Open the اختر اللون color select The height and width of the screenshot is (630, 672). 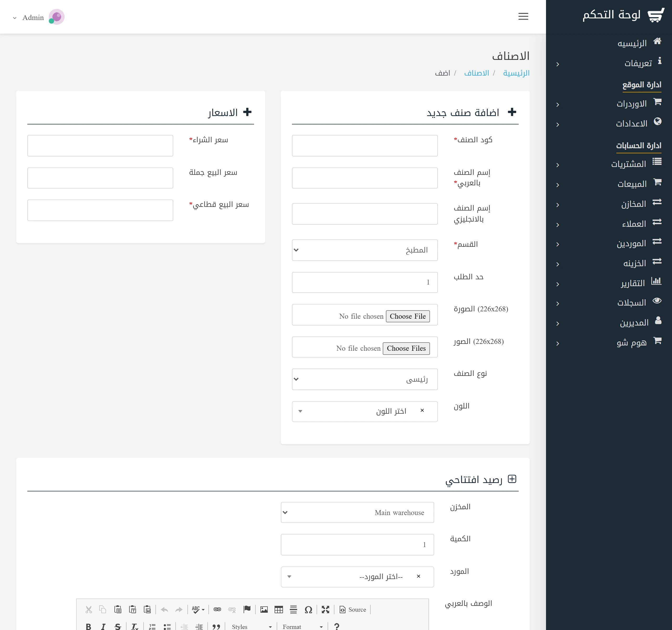point(364,411)
